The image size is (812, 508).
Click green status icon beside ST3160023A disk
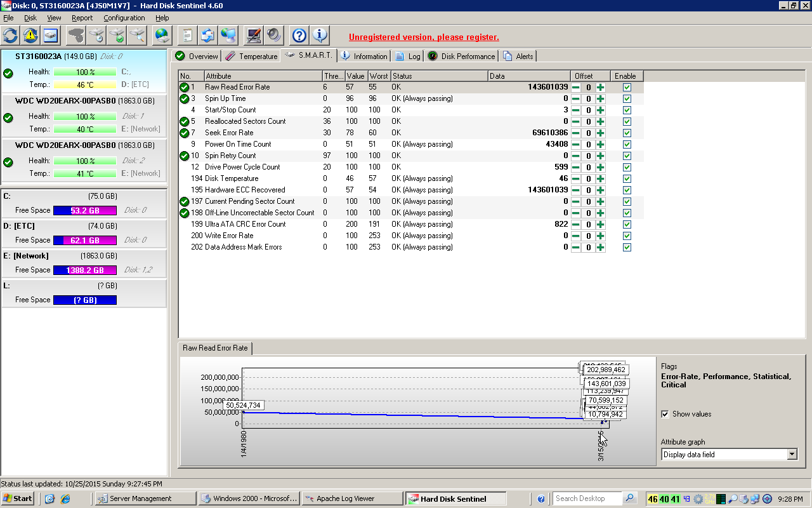[x=8, y=74]
